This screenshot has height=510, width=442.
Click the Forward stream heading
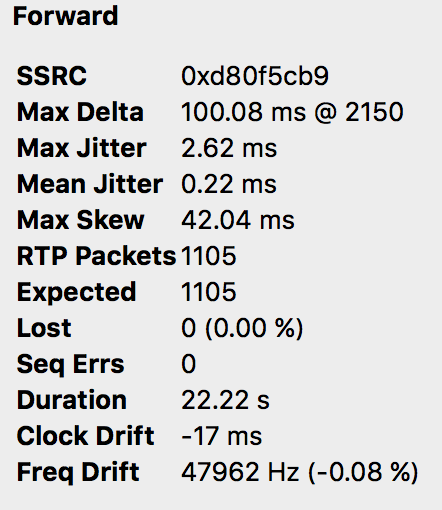tap(65, 16)
